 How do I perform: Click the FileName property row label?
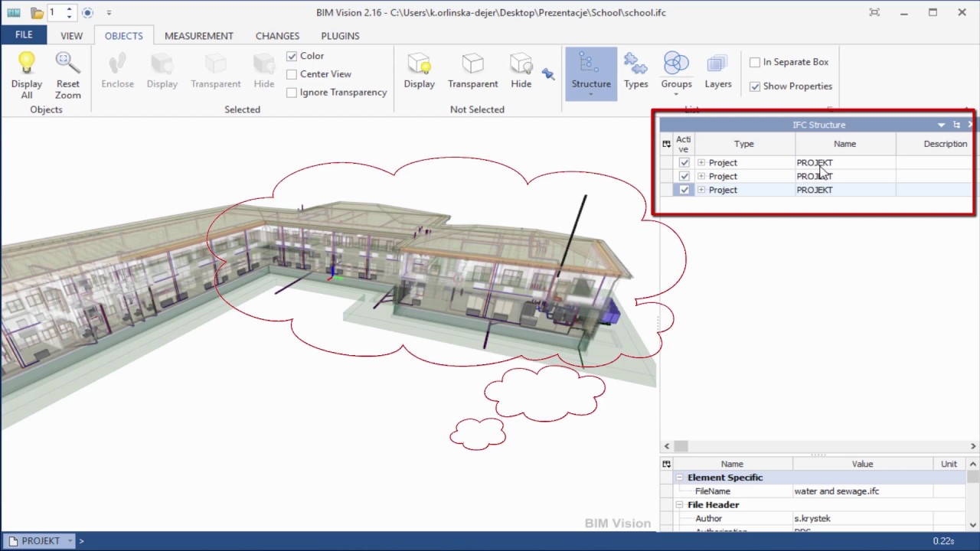713,491
